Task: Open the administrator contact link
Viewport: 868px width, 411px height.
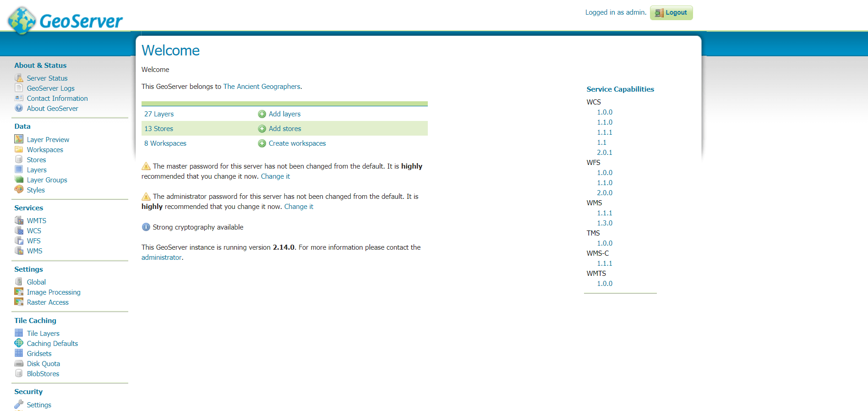Action: click(162, 258)
